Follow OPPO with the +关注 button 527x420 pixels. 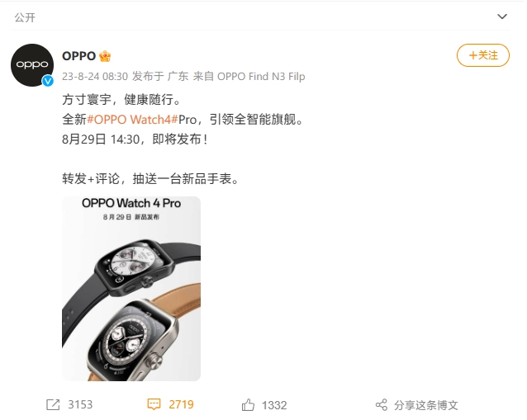[483, 55]
